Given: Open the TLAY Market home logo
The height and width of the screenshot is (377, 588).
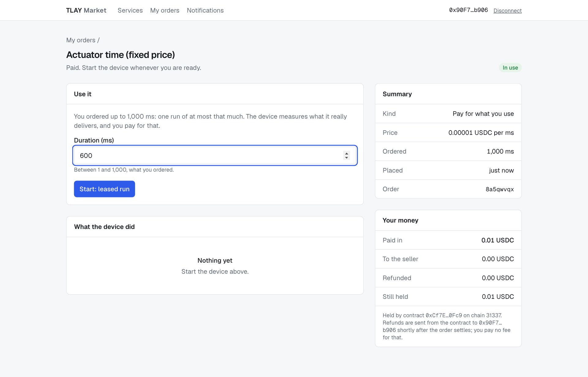Looking at the screenshot, I should [x=86, y=10].
